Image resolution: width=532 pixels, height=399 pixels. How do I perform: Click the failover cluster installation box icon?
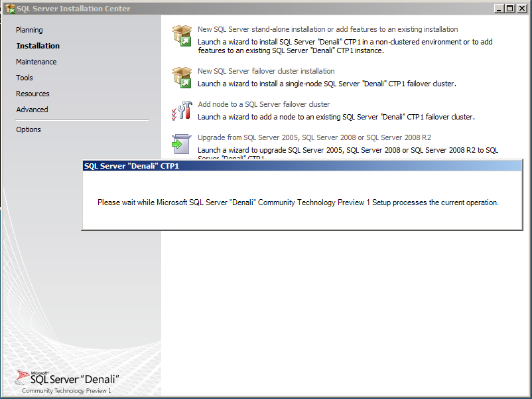tap(181, 77)
